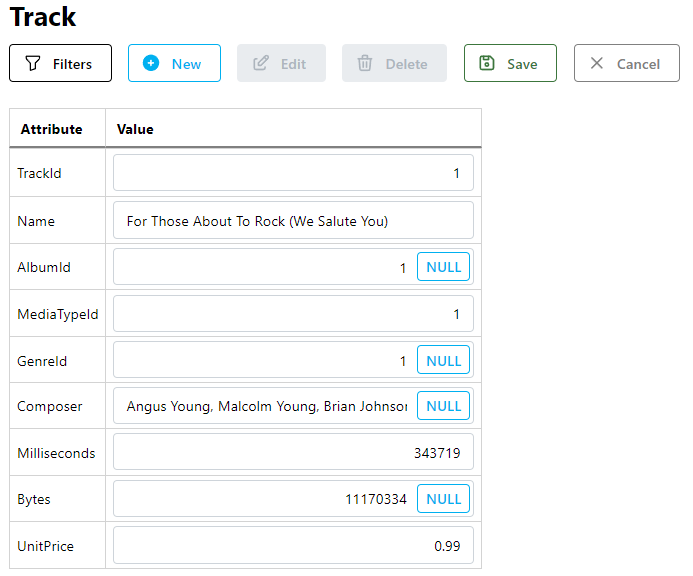The width and height of the screenshot is (693, 576).
Task: Click the floppy disk Save icon
Action: point(487,63)
